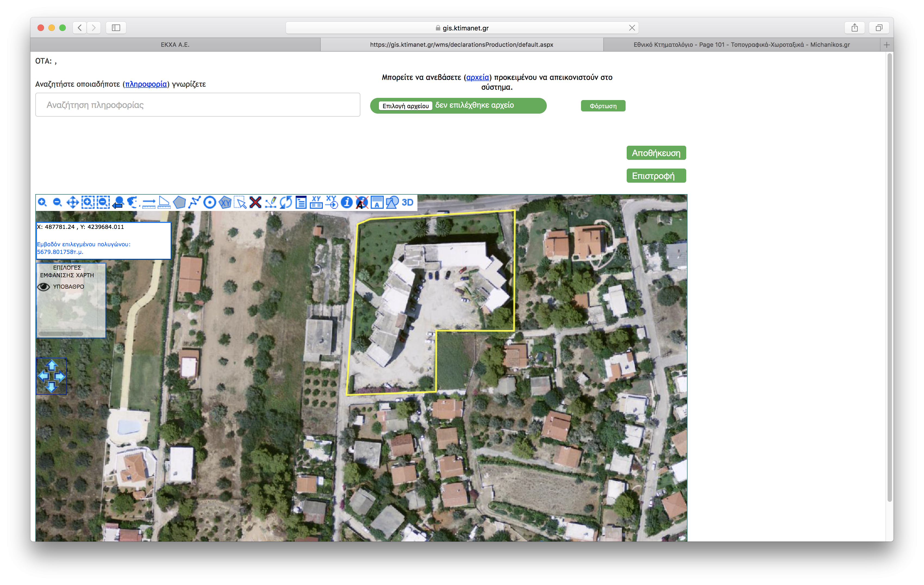Open the πληροφορία hyperlink
Screen dimensions: 924x585
tap(146, 84)
